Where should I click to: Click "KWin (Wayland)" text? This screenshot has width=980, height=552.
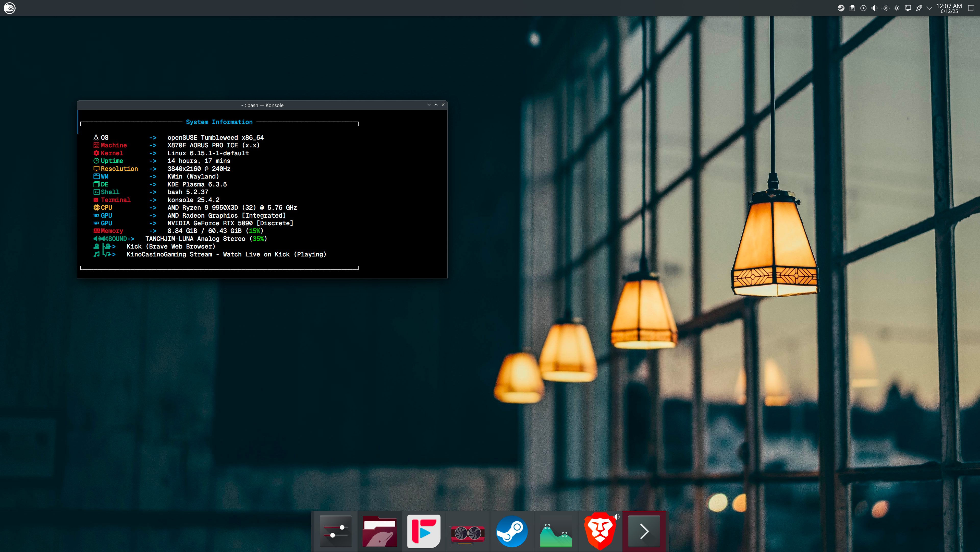tap(193, 176)
